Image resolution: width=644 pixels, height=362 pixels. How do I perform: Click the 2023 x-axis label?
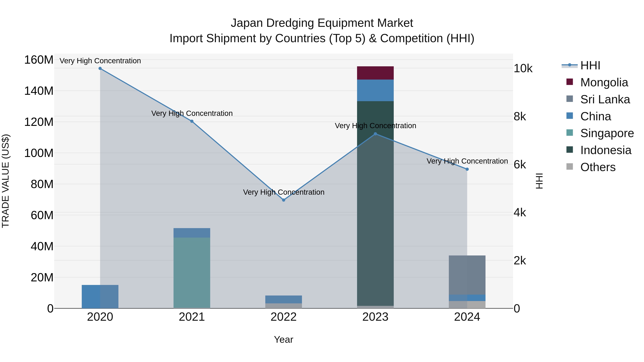pos(375,317)
